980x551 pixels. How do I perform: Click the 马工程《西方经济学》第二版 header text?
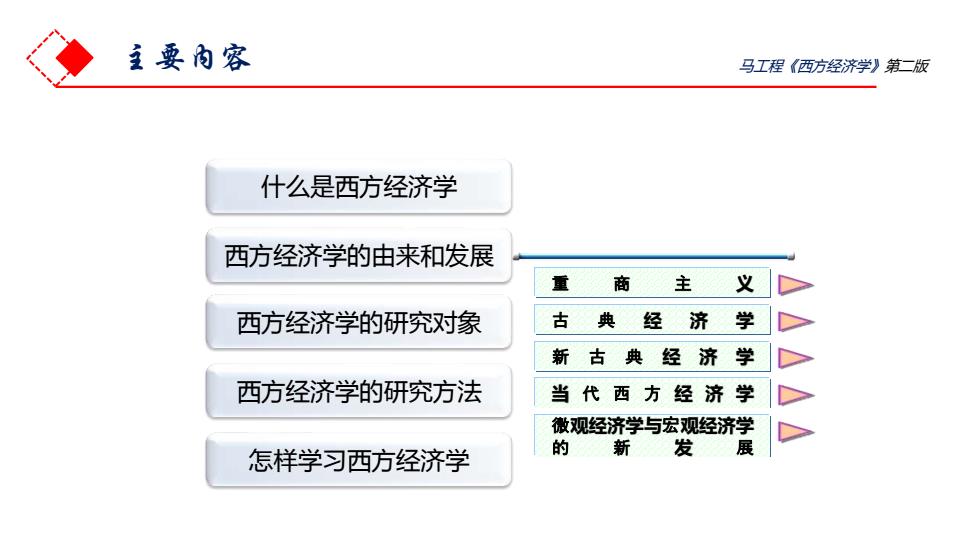point(833,66)
